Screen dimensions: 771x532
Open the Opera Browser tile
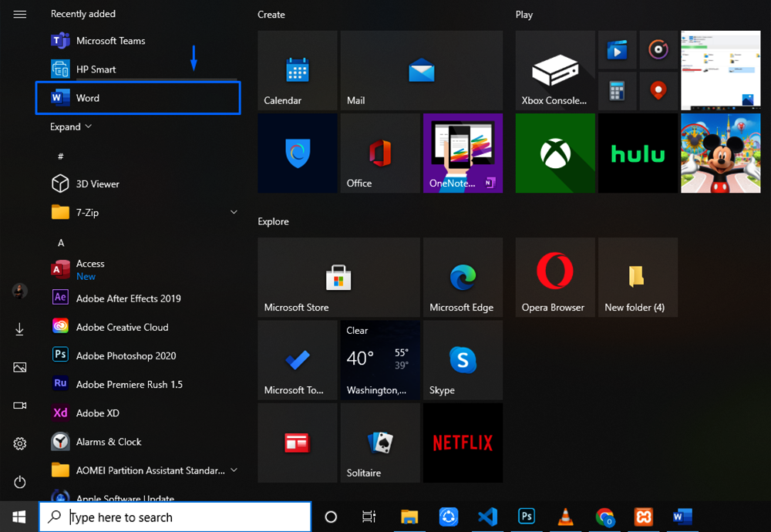pos(554,277)
